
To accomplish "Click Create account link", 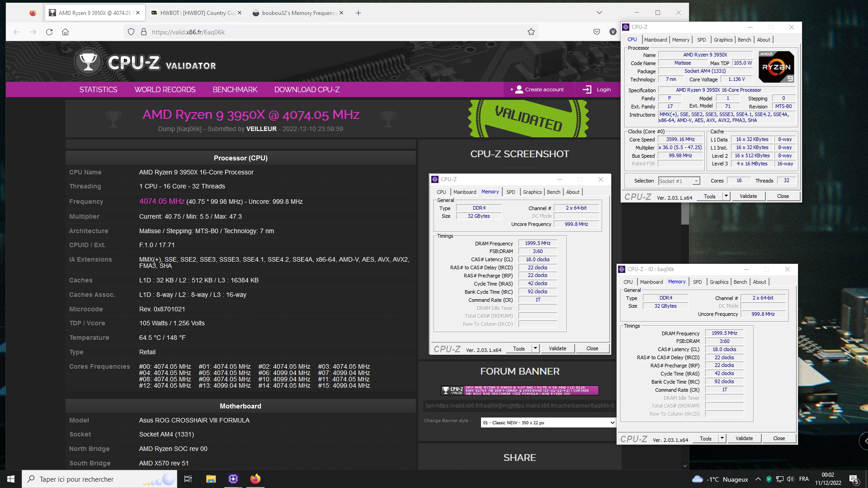I will click(537, 89).
